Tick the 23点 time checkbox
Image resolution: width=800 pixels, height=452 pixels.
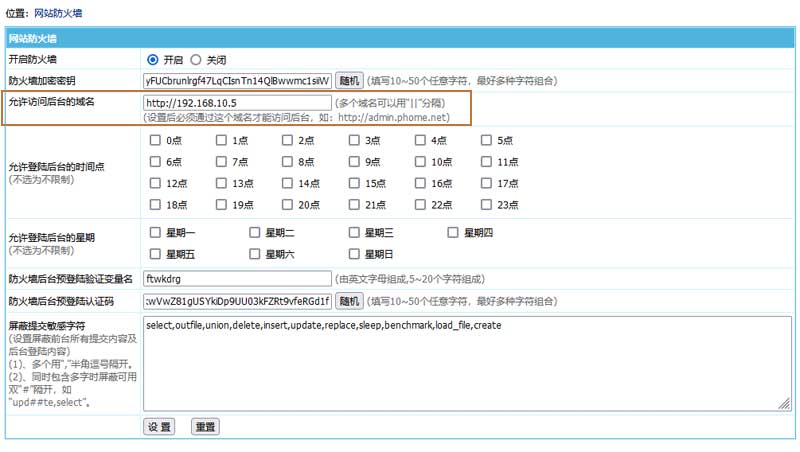tap(487, 204)
